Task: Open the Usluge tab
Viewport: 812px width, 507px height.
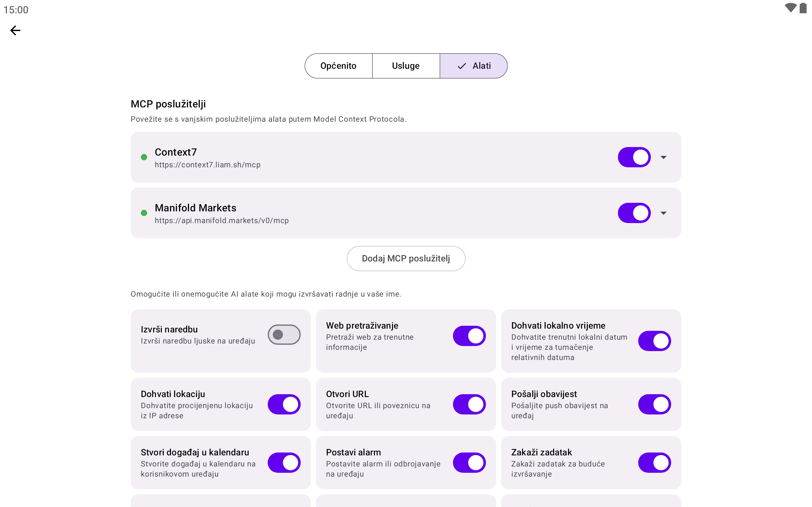Action: [406, 66]
